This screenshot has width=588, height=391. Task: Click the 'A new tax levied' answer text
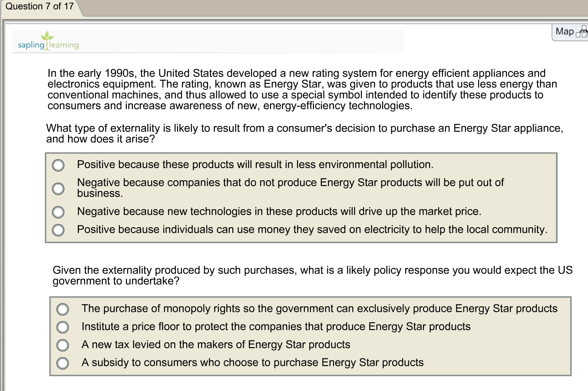click(216, 345)
